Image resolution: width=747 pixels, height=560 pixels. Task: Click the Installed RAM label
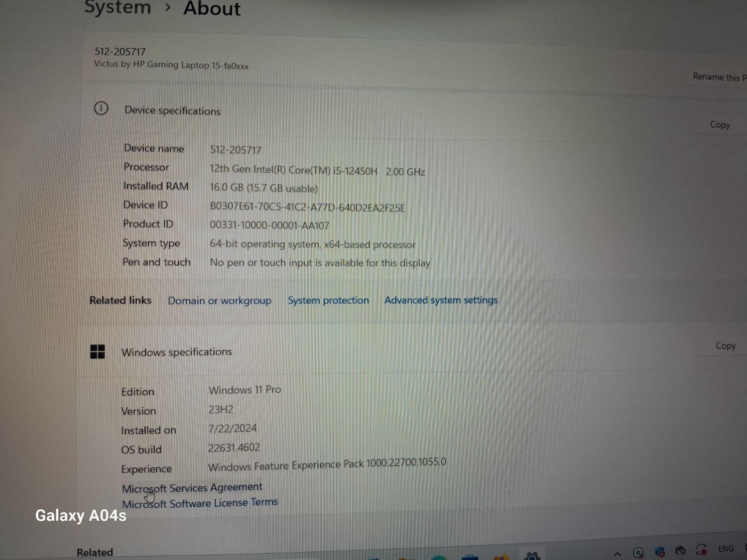(x=156, y=186)
